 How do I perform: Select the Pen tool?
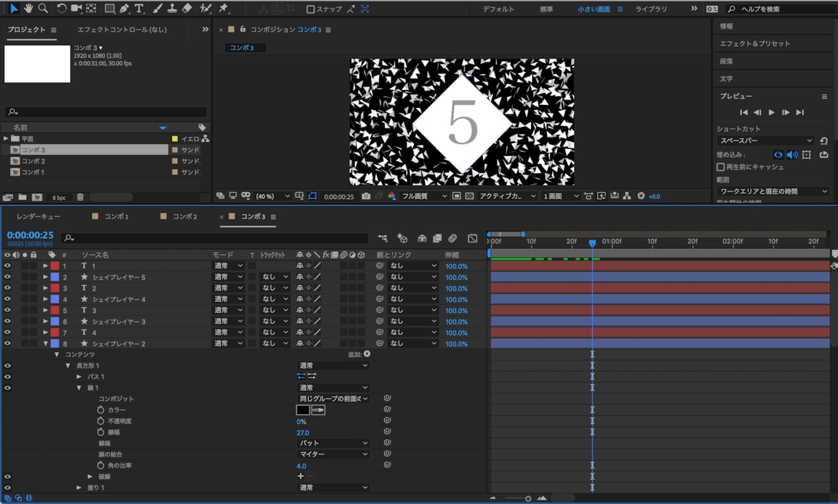point(124,8)
